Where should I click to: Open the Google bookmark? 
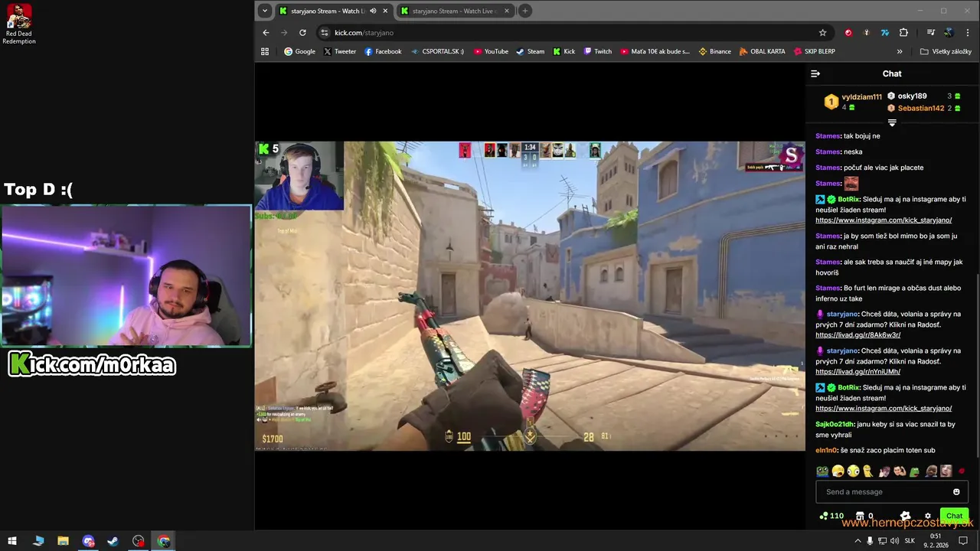click(x=299, y=51)
